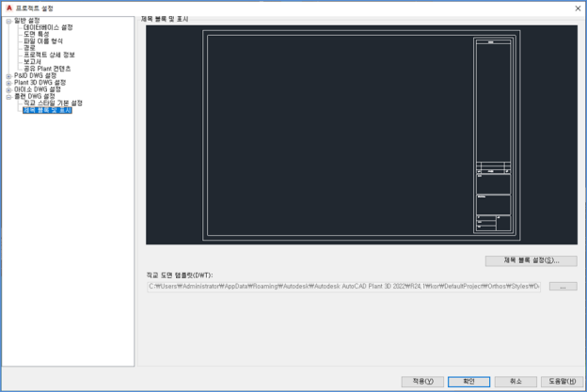The height and width of the screenshot is (392, 587).
Task: Collapse the 플랜 DWG 설정 node
Action: (8, 97)
